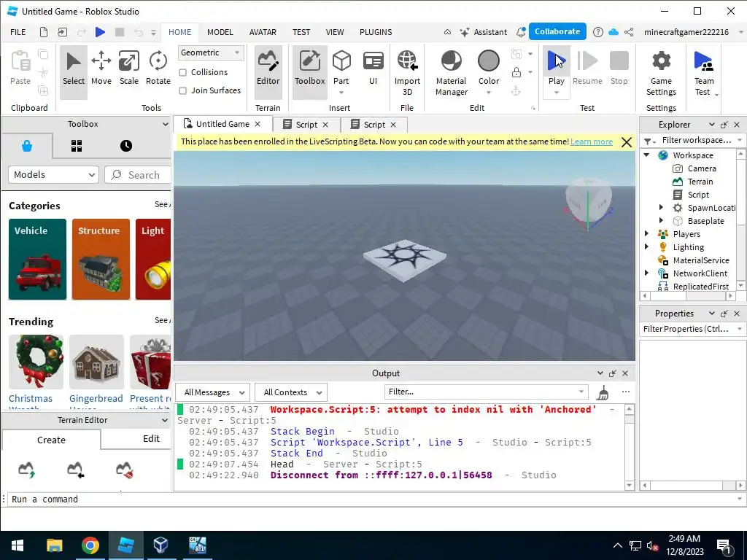
Task: Open the help question-mark icon
Action: click(x=597, y=32)
